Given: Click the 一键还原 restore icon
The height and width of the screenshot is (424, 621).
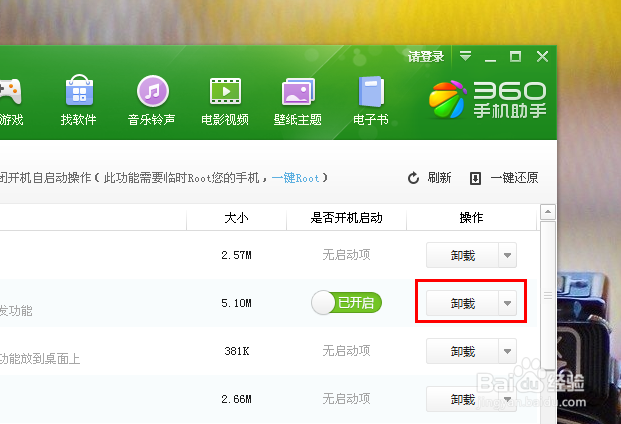Looking at the screenshot, I should click(475, 178).
